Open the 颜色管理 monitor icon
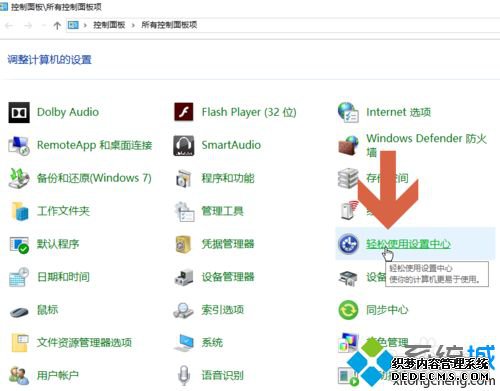 [x=348, y=342]
